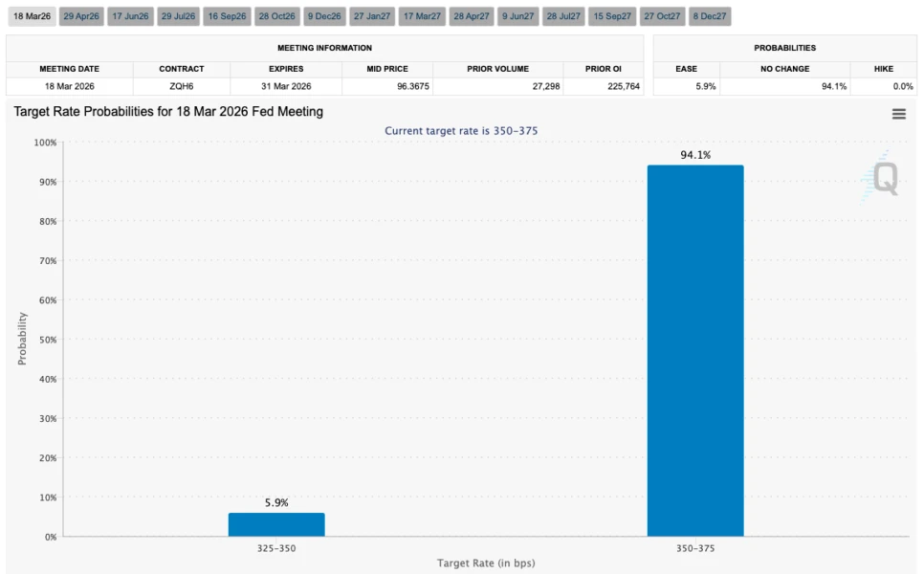Viewport: 924px width, 574px height.
Task: Click the MID PRICE column header
Action: click(x=387, y=68)
